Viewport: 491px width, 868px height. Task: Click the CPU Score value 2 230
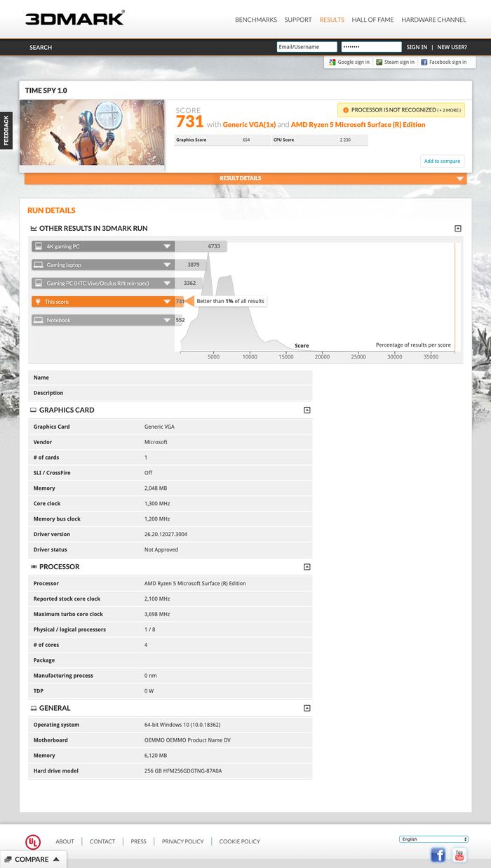tap(345, 140)
